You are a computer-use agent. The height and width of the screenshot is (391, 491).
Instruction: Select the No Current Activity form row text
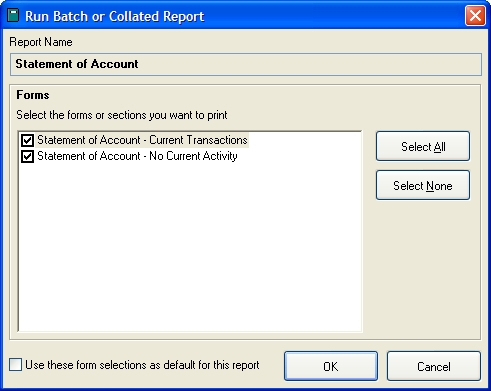[x=137, y=156]
